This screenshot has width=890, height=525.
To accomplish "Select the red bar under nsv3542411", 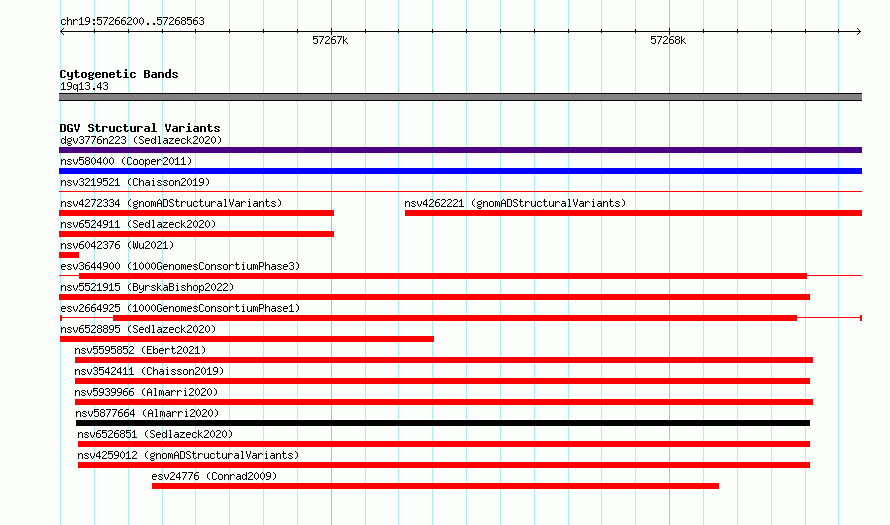I will [x=442, y=381].
